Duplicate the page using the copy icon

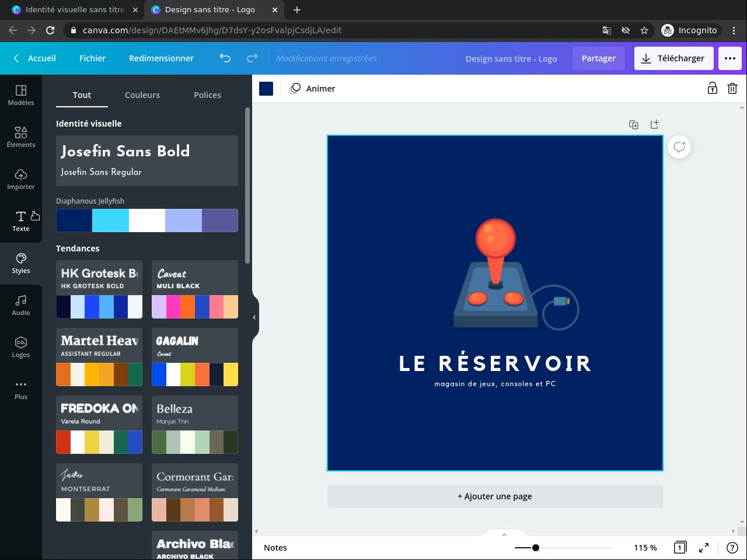[634, 125]
